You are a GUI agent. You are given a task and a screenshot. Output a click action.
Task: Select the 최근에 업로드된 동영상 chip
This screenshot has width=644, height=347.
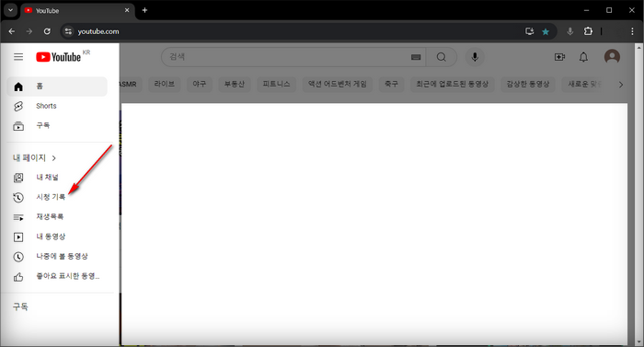453,84
